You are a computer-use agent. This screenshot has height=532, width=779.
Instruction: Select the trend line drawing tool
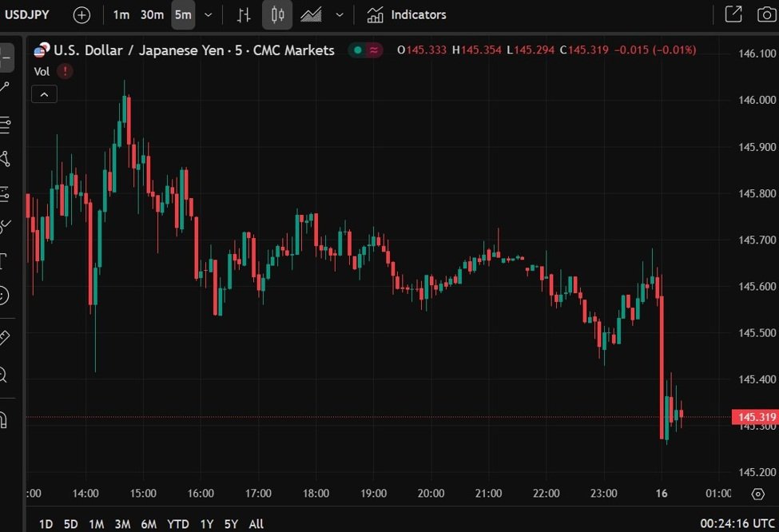pyautogui.click(x=5, y=88)
